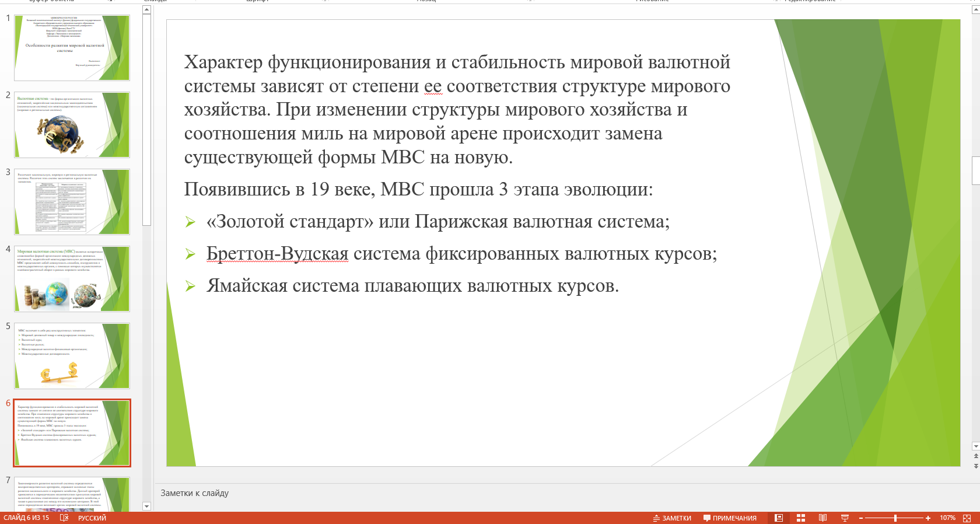Select slide 3 thumbnail with table
This screenshot has width=980, height=524.
(x=72, y=202)
